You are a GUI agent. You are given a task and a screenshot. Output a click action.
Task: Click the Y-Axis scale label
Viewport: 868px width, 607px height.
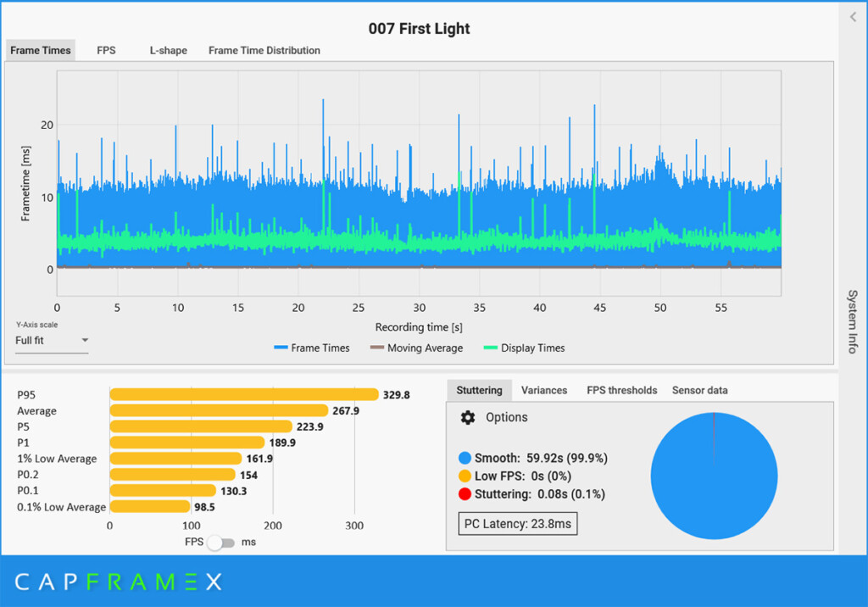36,325
